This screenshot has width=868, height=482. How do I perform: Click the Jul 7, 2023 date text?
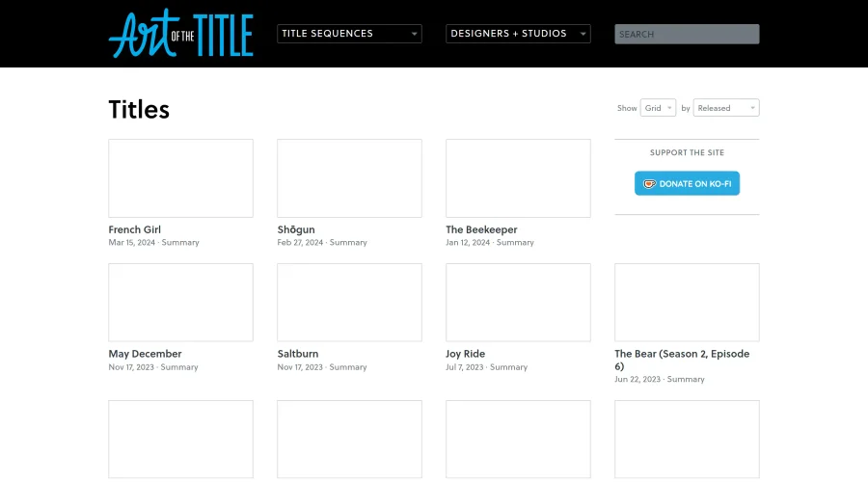465,367
